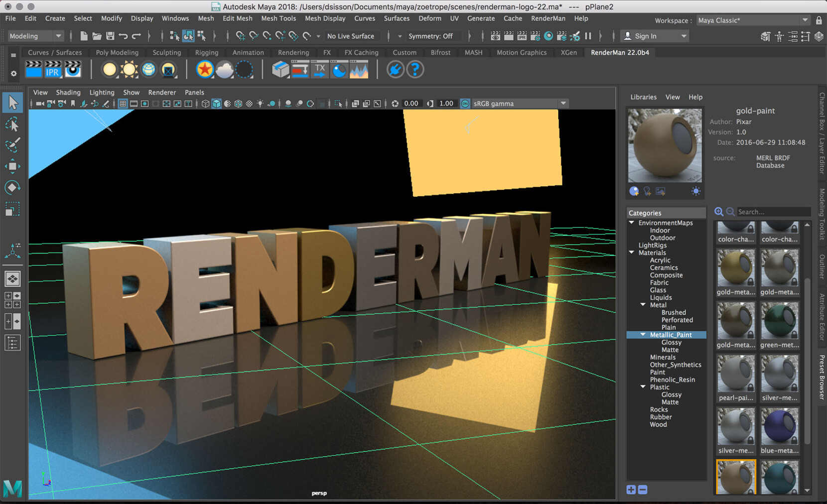This screenshot has height=504, width=827.
Task: Select the Texture Manager TX icon on the shelf
Action: point(319,69)
